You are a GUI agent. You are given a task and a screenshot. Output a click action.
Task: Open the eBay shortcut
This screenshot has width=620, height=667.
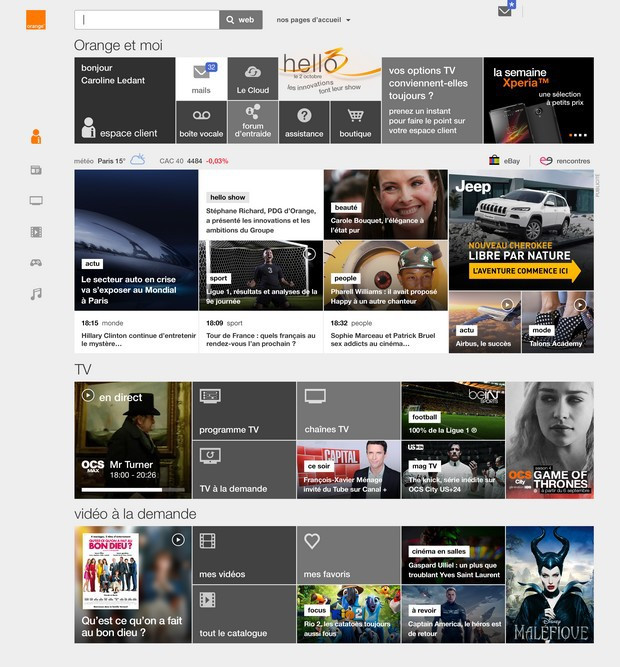click(504, 161)
